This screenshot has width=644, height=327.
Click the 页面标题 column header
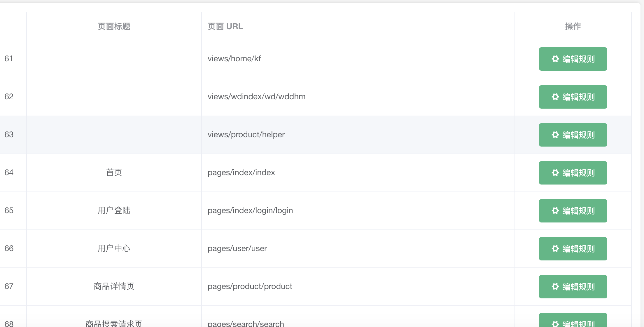pyautogui.click(x=114, y=26)
